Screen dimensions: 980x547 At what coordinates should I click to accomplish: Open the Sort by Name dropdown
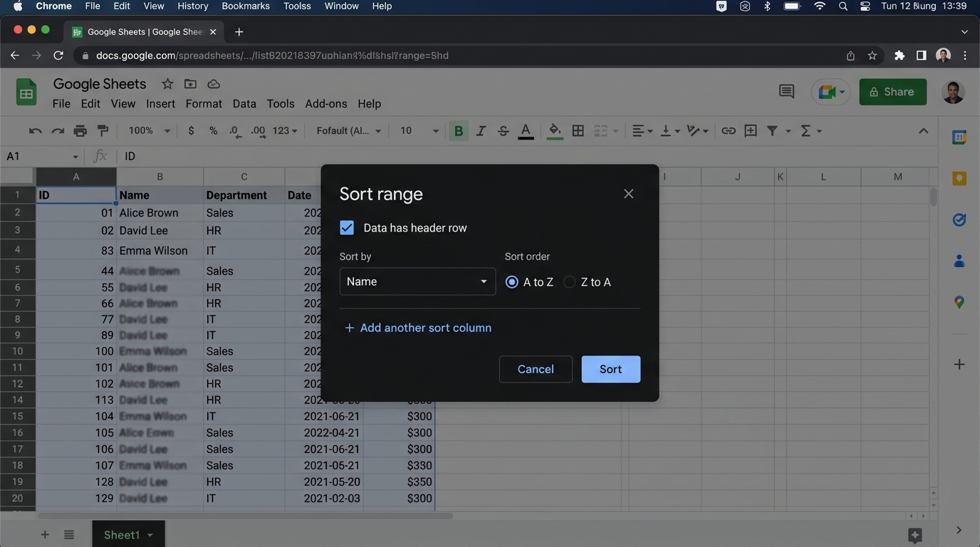coord(417,281)
